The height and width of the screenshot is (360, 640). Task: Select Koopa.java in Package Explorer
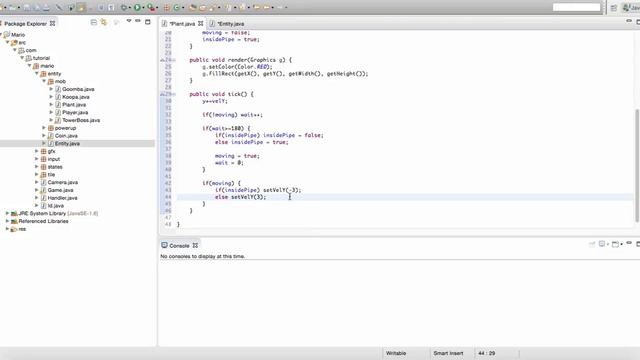pos(76,97)
